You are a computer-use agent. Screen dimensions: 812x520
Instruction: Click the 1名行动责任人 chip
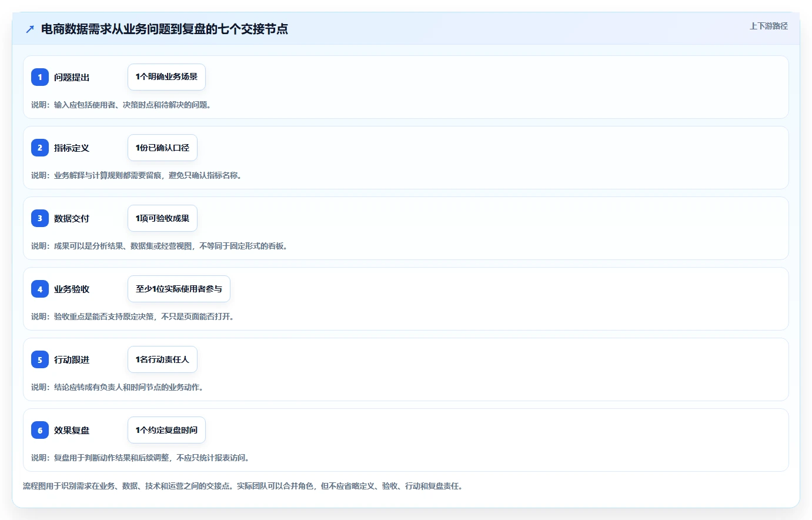pyautogui.click(x=162, y=359)
